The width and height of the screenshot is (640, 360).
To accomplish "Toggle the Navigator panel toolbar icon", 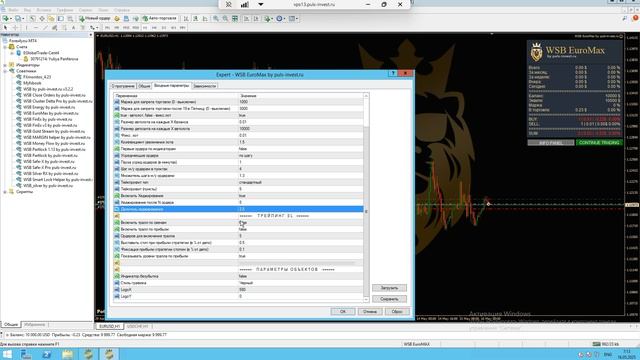I will coord(51,18).
